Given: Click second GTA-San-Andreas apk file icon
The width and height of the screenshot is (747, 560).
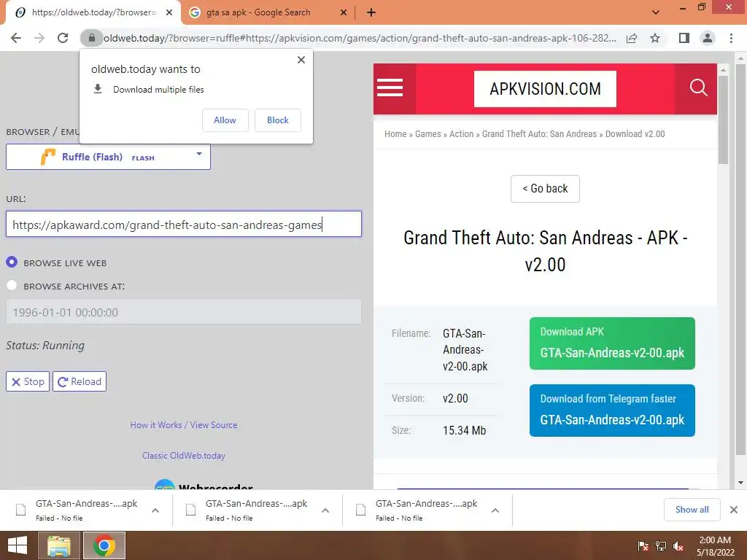Looking at the screenshot, I should (x=191, y=510).
